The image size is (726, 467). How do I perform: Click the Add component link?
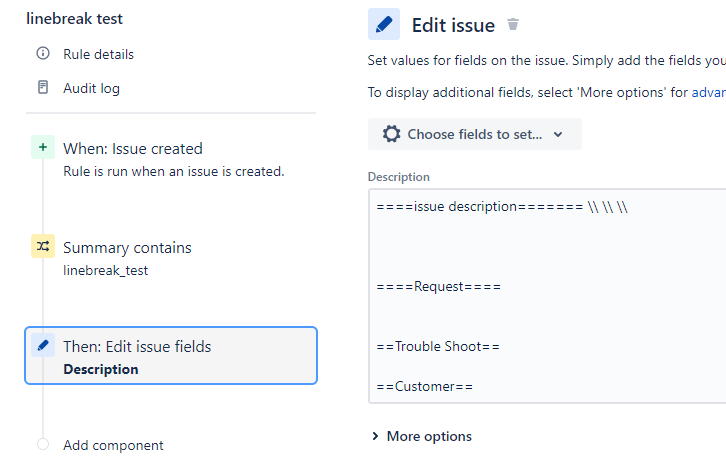coord(113,445)
